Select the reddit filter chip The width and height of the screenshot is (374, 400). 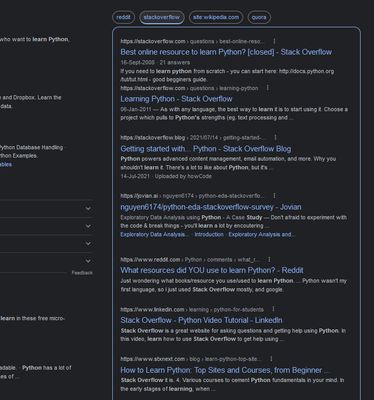pos(123,17)
